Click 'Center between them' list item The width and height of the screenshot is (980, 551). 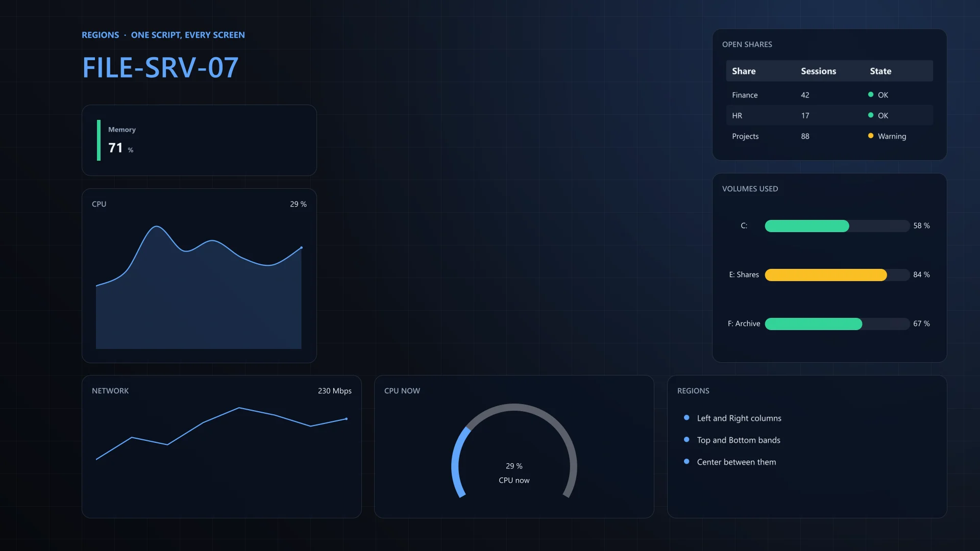737,462
